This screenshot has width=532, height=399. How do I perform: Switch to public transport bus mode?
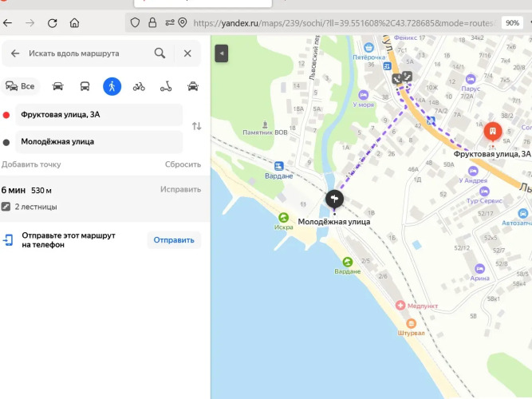(x=85, y=86)
